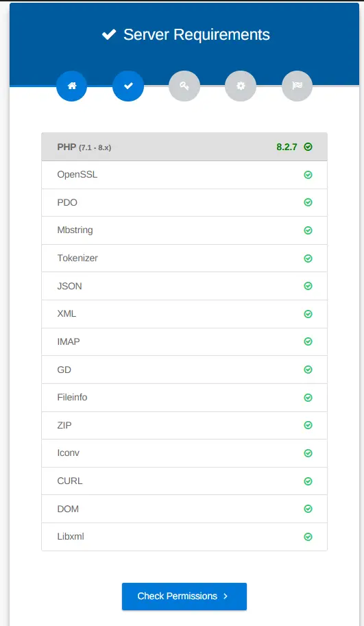The width and height of the screenshot is (364, 626).
Task: Select the Mbstring requirement row
Action: click(x=184, y=230)
